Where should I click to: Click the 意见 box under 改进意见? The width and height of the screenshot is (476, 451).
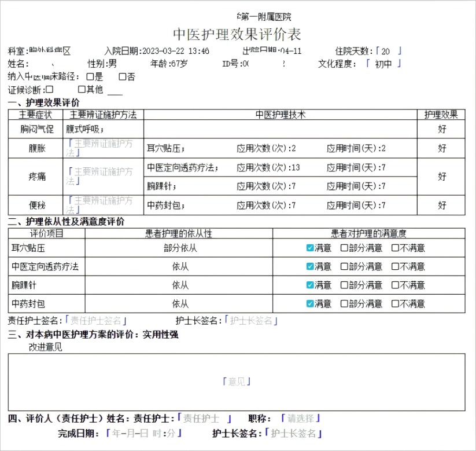[237, 382]
